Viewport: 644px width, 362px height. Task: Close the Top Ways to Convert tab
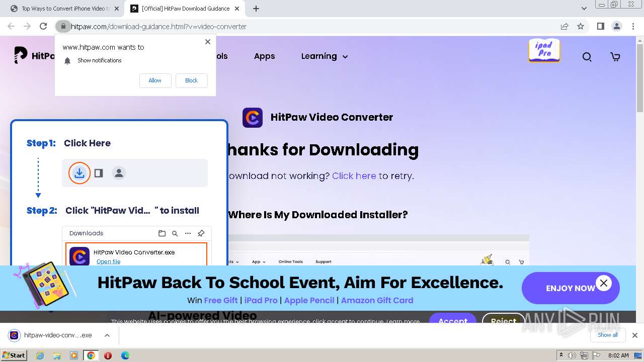(x=117, y=9)
